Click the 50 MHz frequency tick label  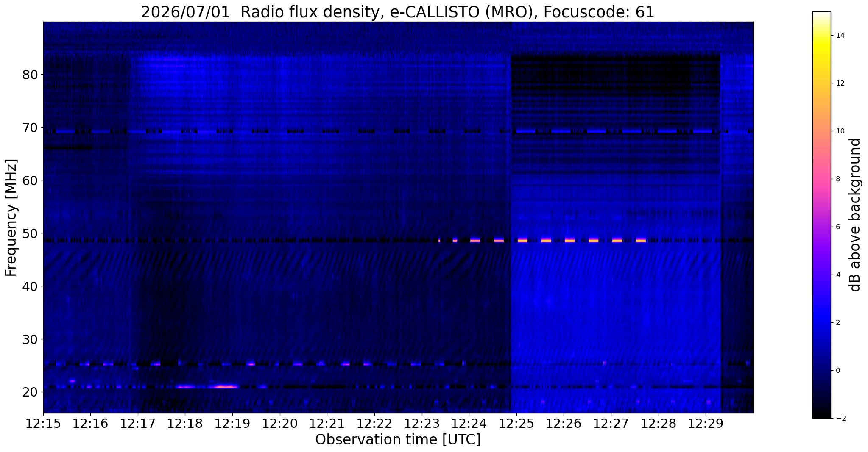[x=30, y=233]
